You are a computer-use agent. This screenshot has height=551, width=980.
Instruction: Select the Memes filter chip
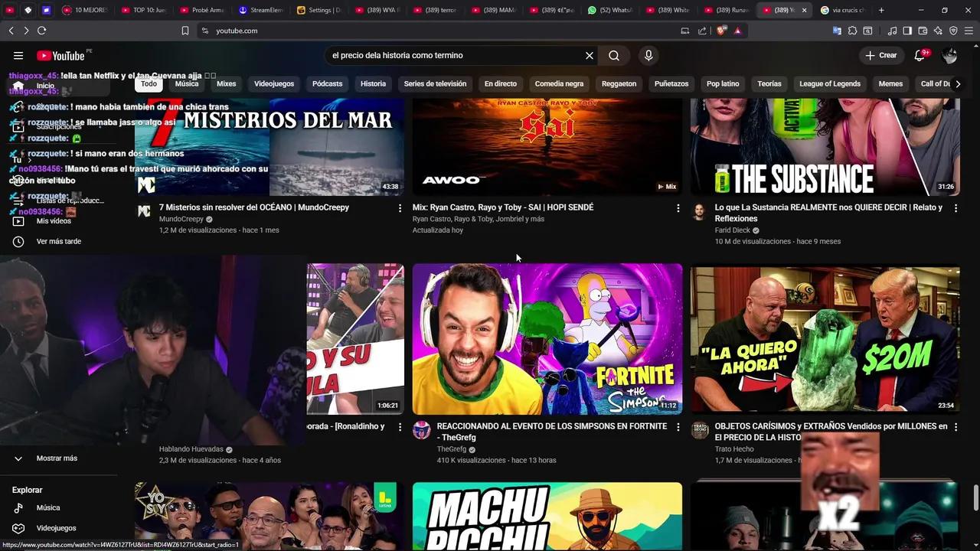tap(890, 83)
